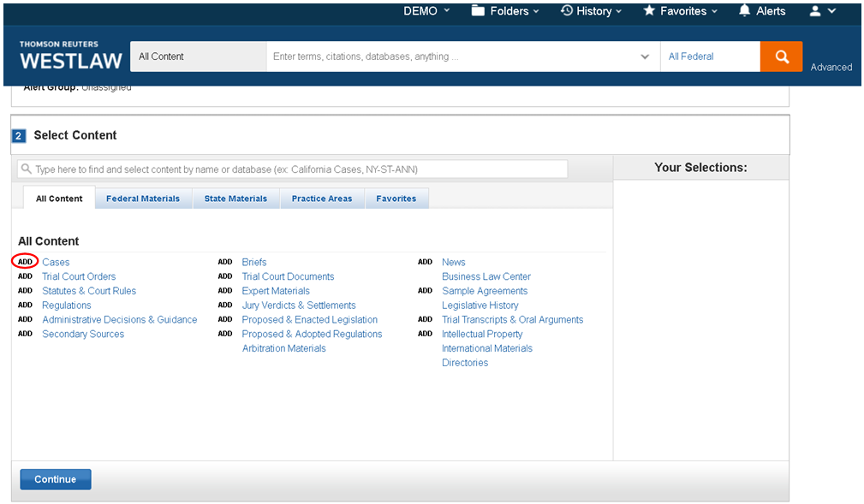Open Statutes & Court Rules link

(x=89, y=291)
